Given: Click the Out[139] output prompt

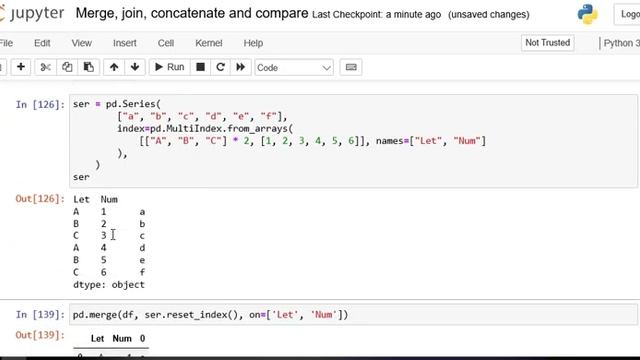Looking at the screenshot, I should click(40, 335).
